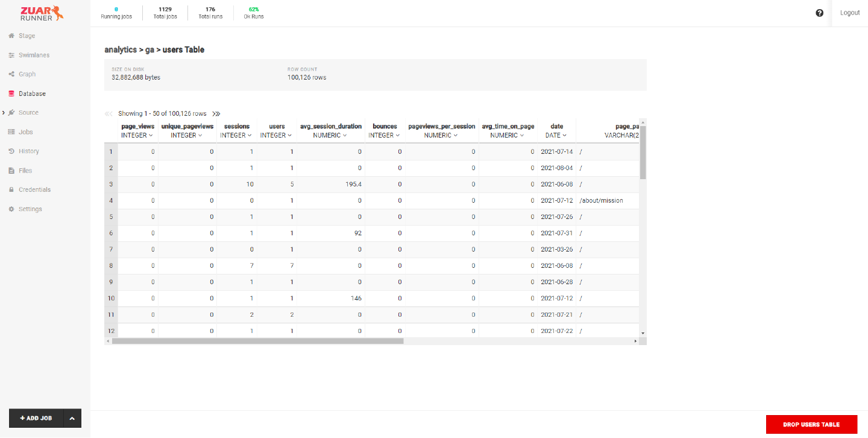
Task: Click the page_views column header
Action: (138, 126)
